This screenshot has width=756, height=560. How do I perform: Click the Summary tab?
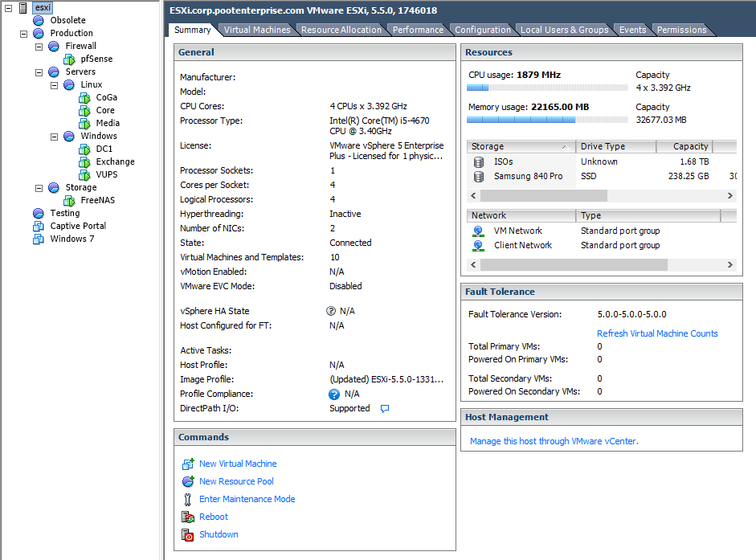tap(192, 30)
